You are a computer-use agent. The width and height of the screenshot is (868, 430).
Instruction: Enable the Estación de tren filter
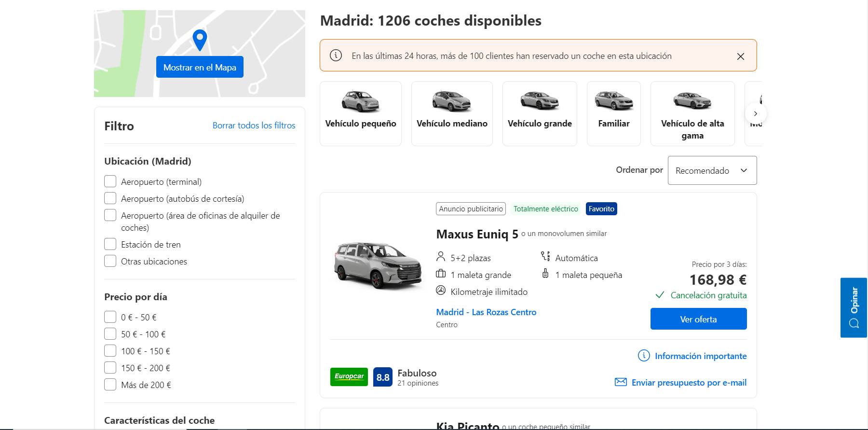click(x=110, y=244)
